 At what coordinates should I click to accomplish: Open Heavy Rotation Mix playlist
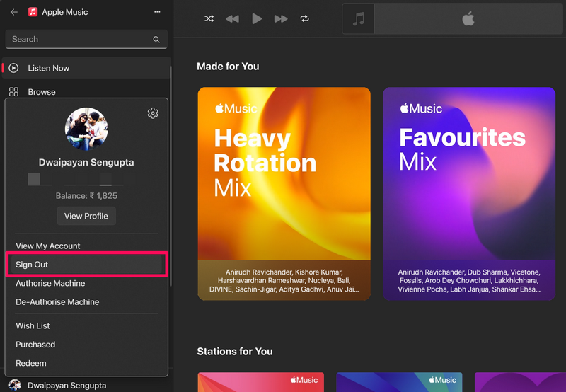coord(284,194)
